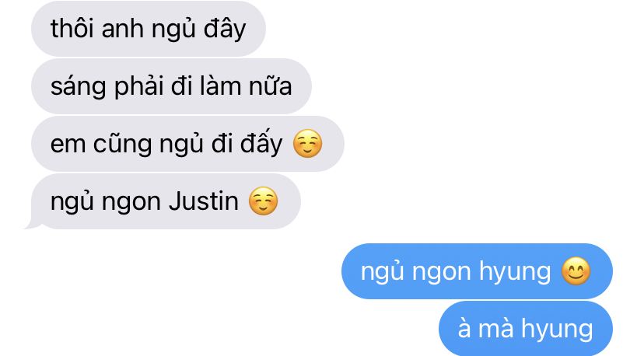Click the word "cũng" in the third message
This screenshot has width=644, height=356.
click(122, 145)
